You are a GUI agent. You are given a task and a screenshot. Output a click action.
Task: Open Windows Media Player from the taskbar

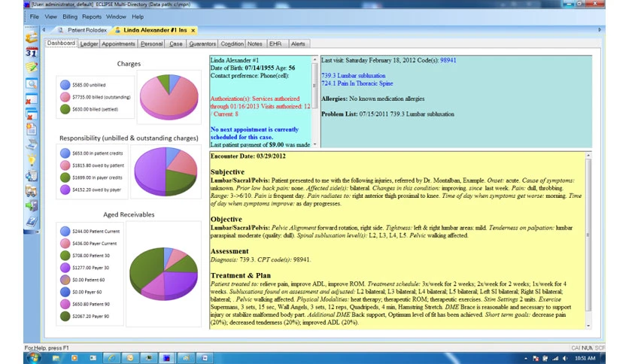click(74, 358)
